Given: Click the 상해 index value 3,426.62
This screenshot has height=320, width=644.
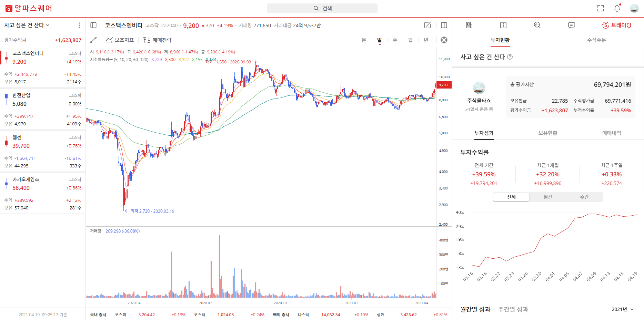Looking at the screenshot, I should [x=409, y=315].
